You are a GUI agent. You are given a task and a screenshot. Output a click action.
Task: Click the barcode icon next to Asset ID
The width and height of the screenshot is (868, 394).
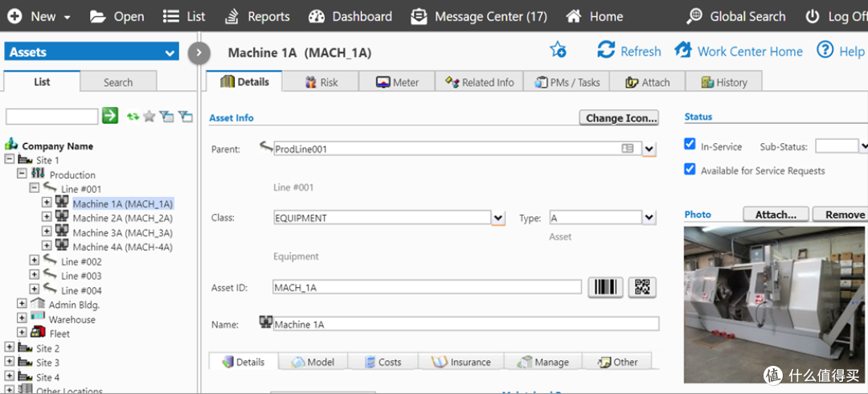point(606,287)
